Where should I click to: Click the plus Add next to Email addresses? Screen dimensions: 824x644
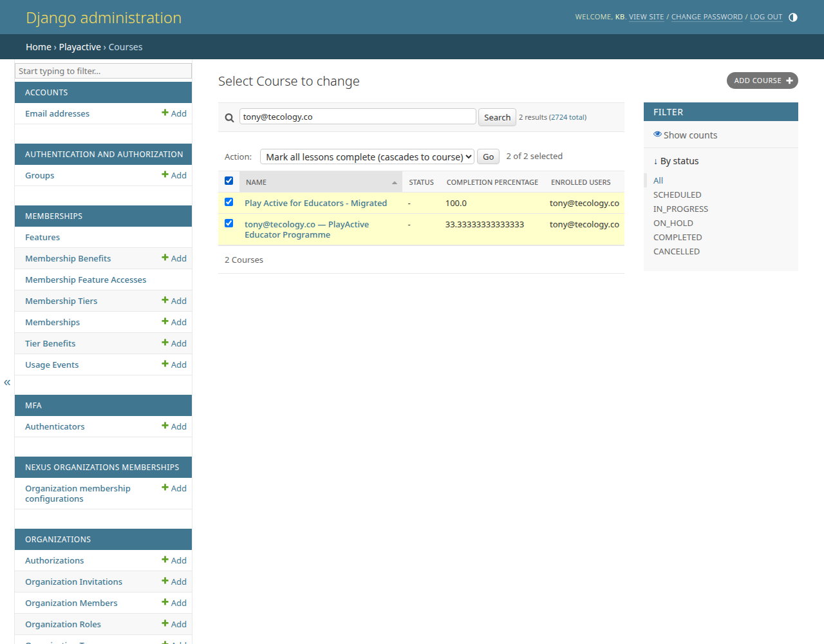click(x=174, y=113)
